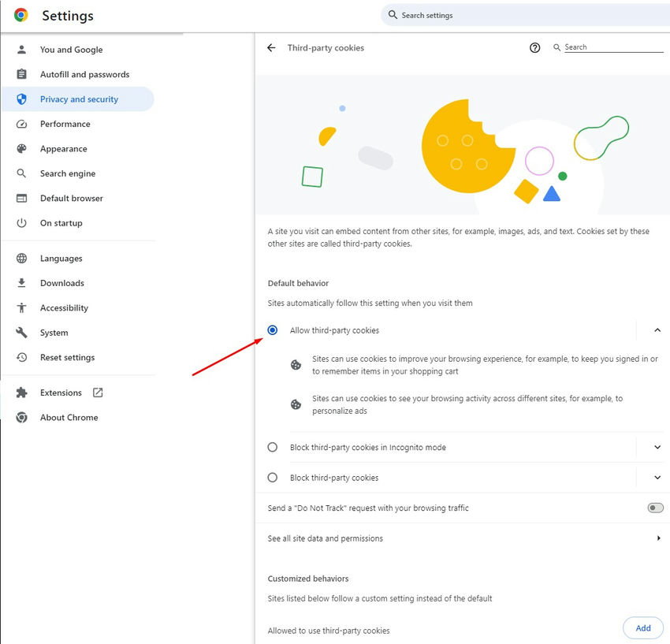Select Allow third-party cookies radio button

click(x=273, y=330)
